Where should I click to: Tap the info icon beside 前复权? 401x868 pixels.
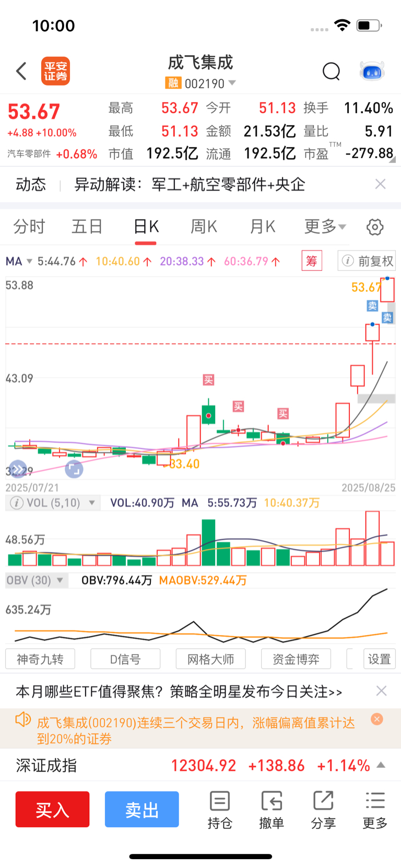coord(348,260)
